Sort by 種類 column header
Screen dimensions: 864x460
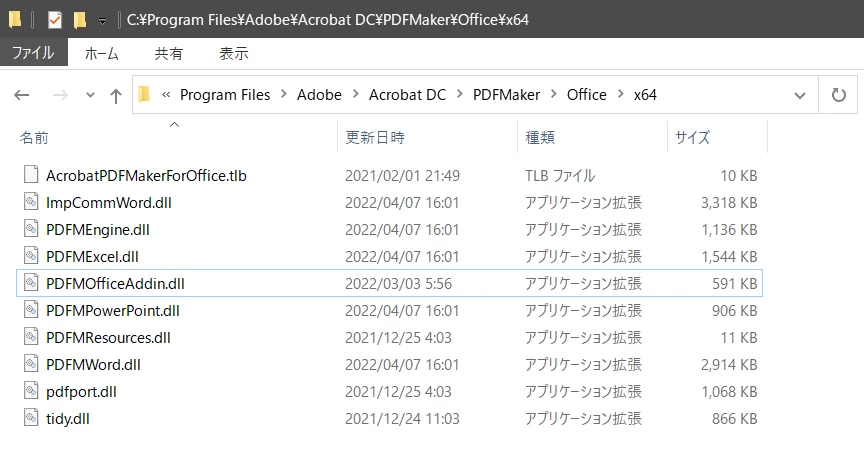539,138
